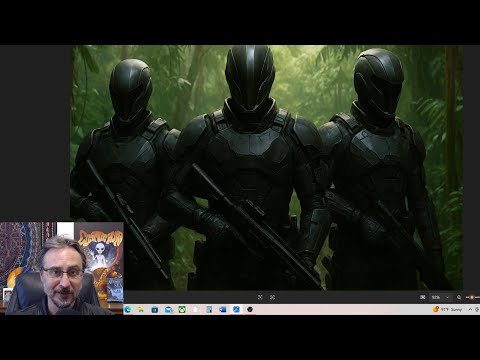Adjust the zoom slider handle
480x360 pixels.
(472, 297)
